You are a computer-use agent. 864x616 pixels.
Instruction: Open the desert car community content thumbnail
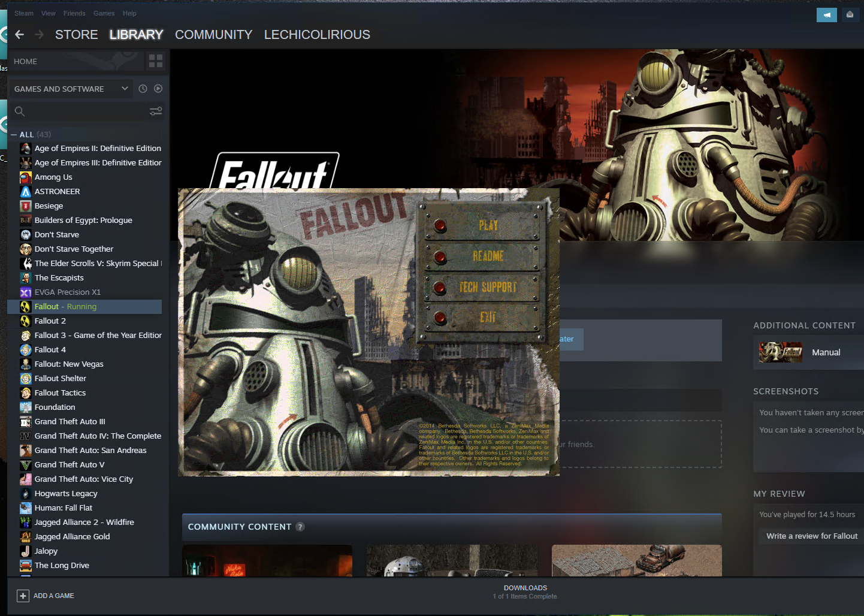pos(636,561)
